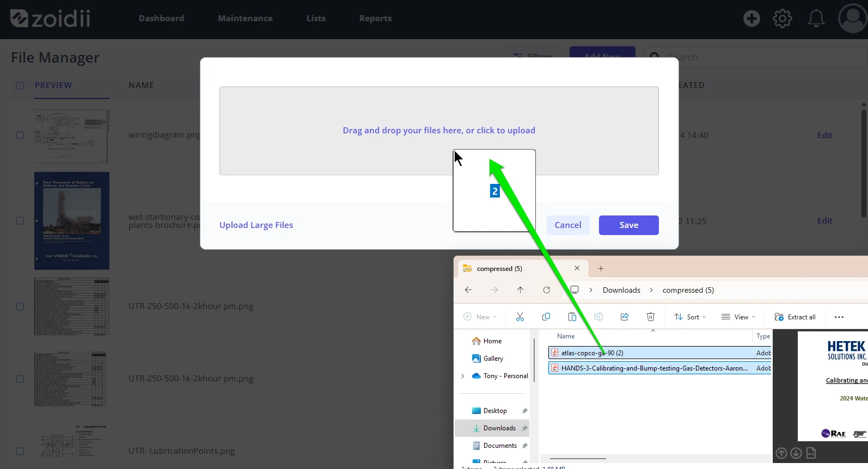Click the Vince Hagan brochure thumbnail
Image resolution: width=868 pixels, height=469 pixels.
point(72,221)
